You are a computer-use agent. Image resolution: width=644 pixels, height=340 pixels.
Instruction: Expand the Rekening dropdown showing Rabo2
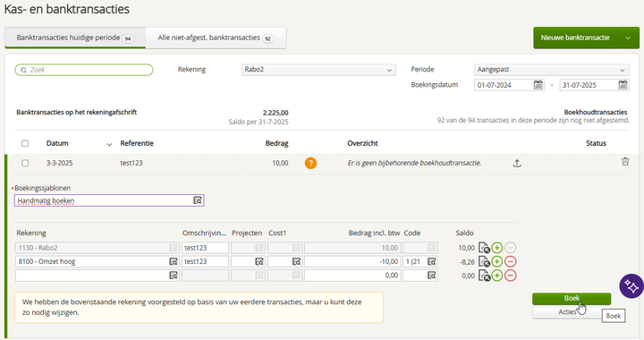tap(318, 70)
